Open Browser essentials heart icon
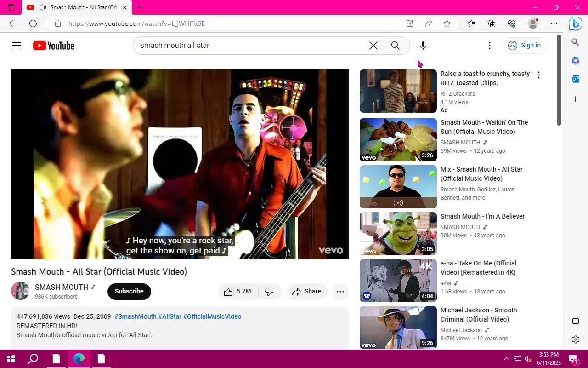Image resolution: width=588 pixels, height=368 pixels. (512, 23)
